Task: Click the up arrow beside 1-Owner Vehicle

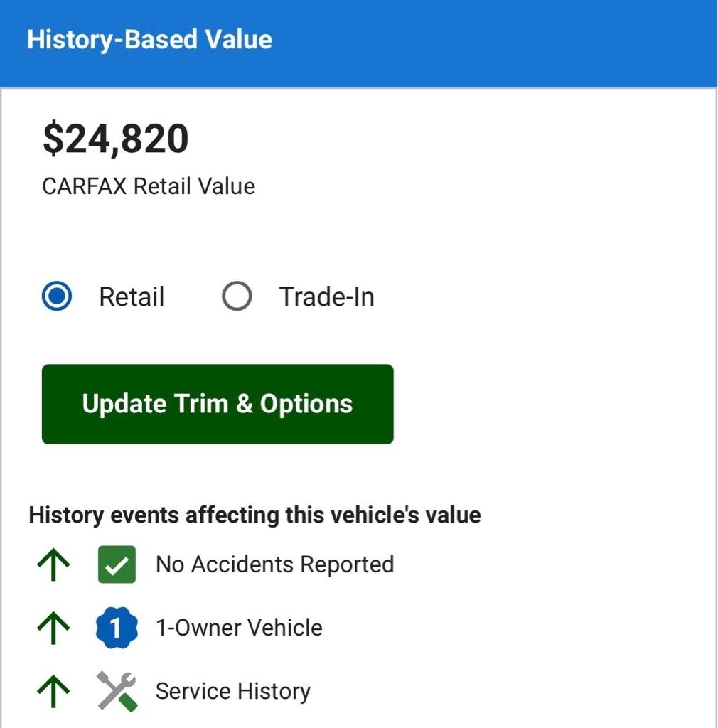Action: click(53, 628)
